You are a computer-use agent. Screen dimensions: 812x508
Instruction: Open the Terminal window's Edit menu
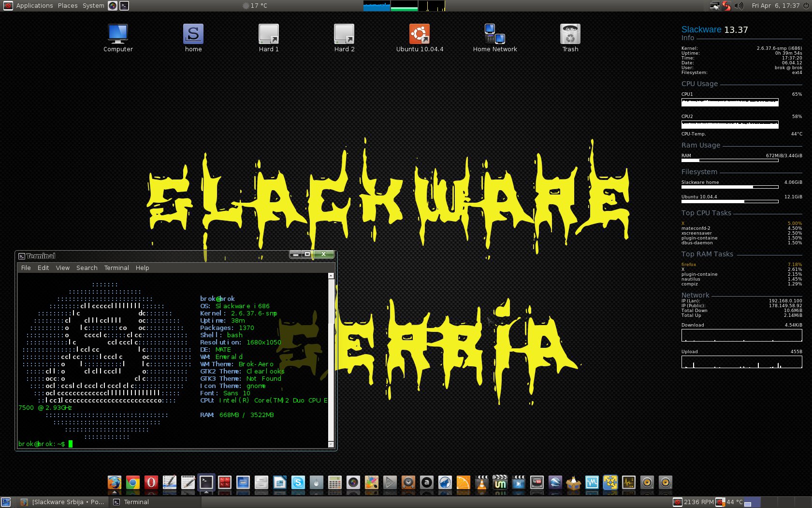(x=43, y=268)
